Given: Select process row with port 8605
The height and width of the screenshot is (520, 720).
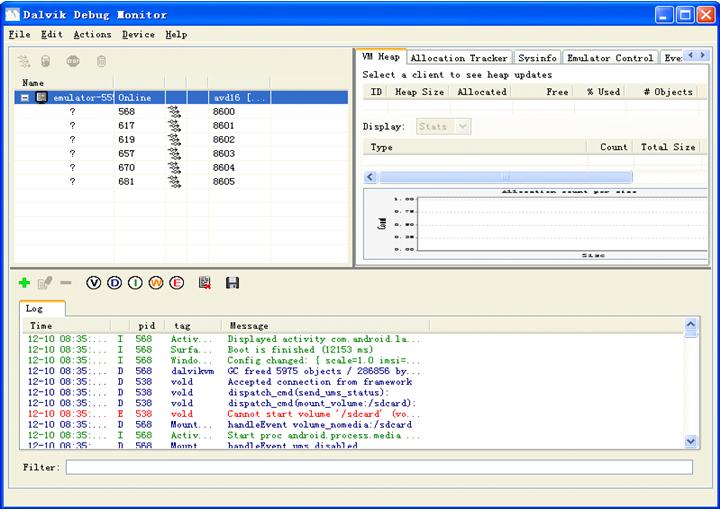Looking at the screenshot, I should [181, 181].
